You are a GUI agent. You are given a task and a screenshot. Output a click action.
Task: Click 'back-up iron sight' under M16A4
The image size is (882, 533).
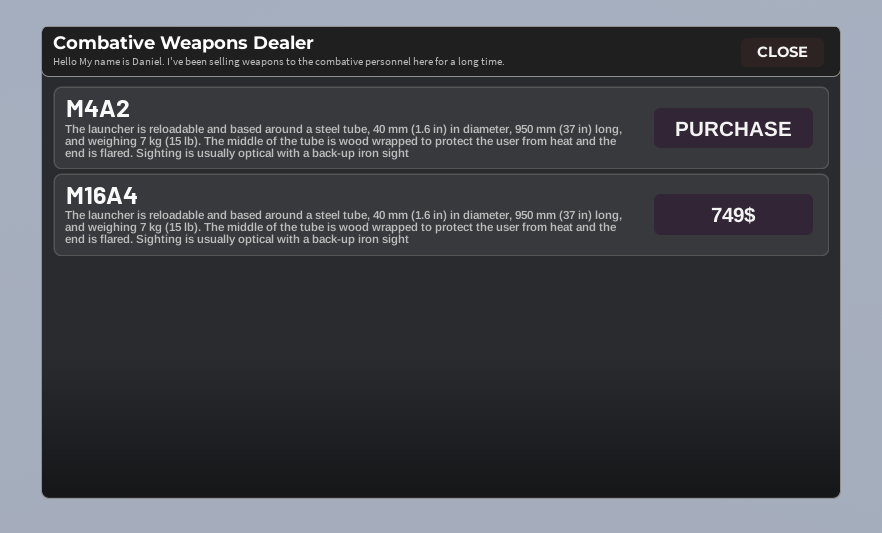point(361,240)
